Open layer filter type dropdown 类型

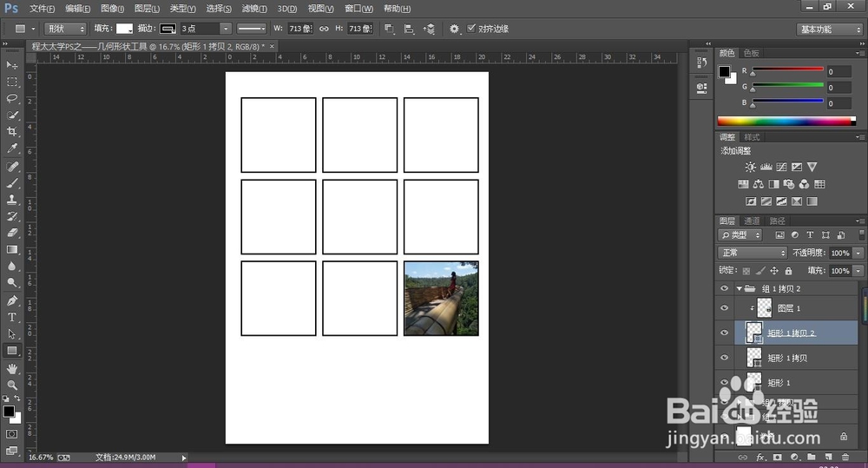(x=740, y=235)
